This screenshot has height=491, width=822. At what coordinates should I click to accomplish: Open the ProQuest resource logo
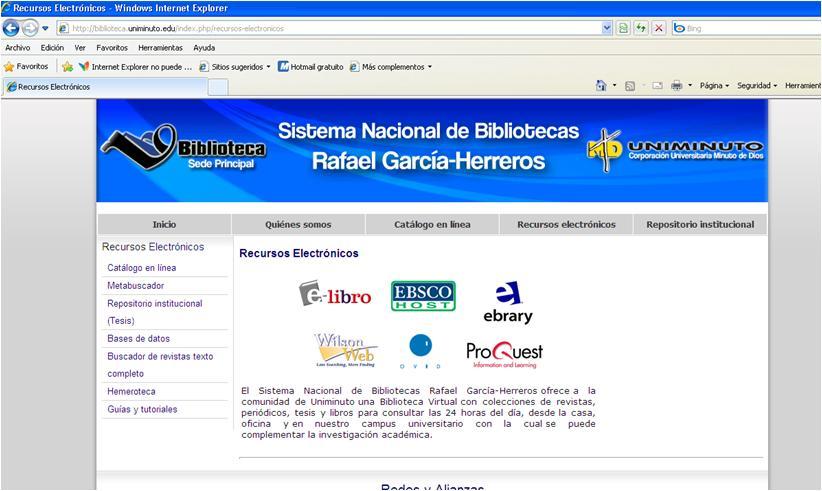click(504, 355)
